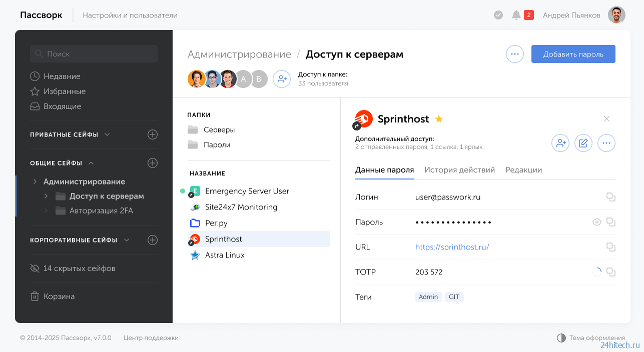The height and width of the screenshot is (352, 644).
Task: Click the edit password pencil icon
Action: (583, 143)
